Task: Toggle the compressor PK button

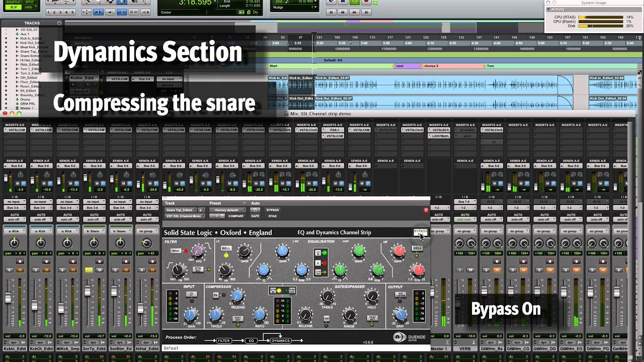Action: (x=216, y=295)
